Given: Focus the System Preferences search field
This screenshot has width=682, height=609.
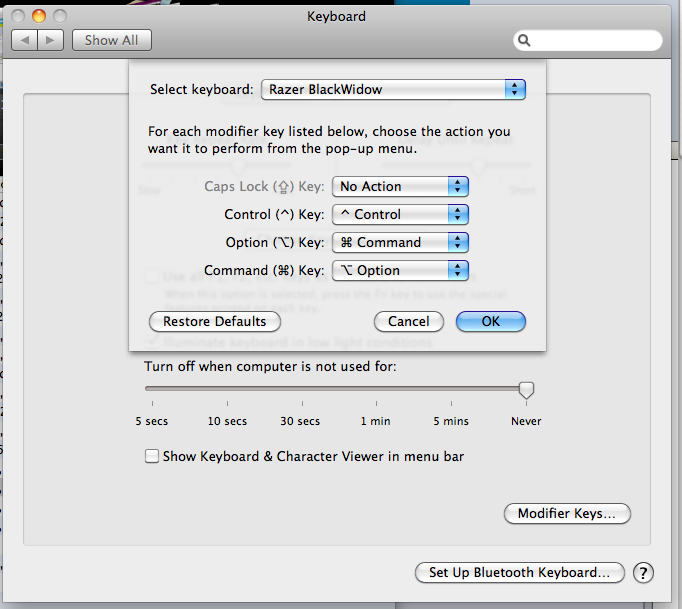Looking at the screenshot, I should (x=588, y=40).
